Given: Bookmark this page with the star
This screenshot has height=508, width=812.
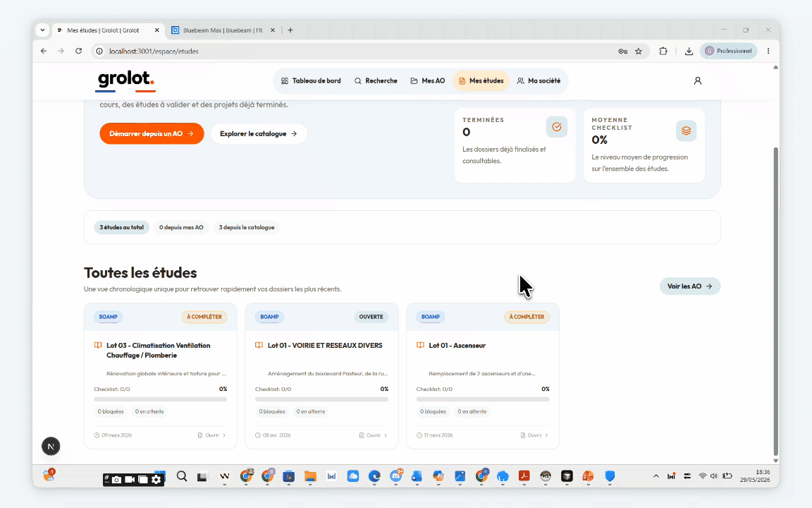Looking at the screenshot, I should 639,52.
